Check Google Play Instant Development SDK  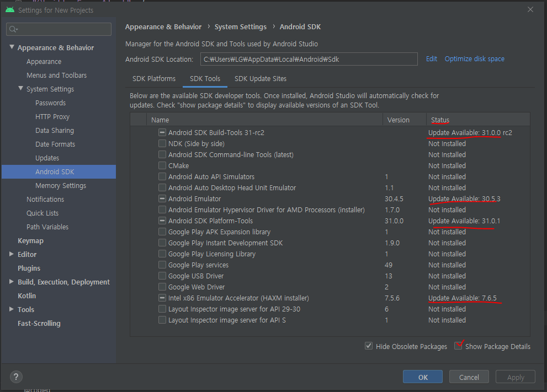click(x=162, y=243)
